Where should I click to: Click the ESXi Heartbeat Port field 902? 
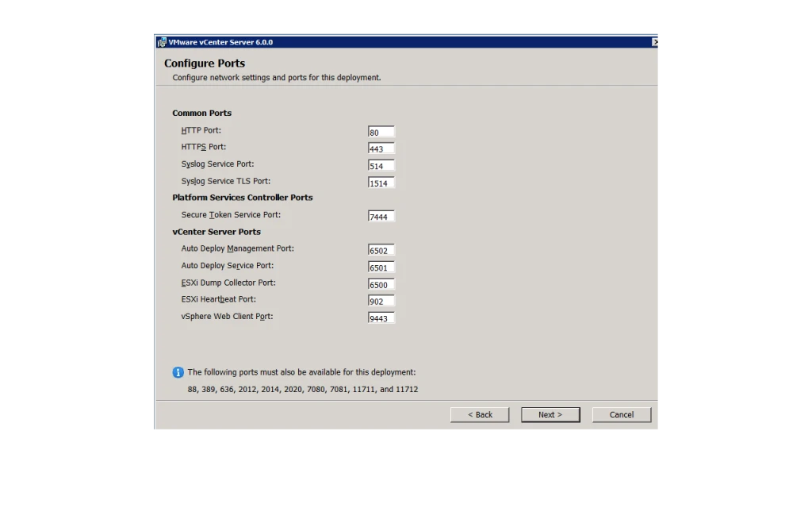(381, 301)
